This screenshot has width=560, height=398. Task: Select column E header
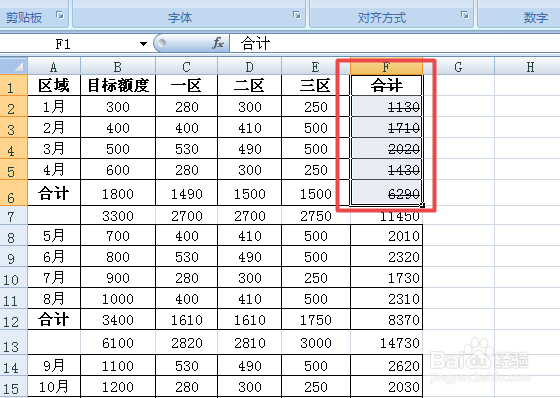coord(316,66)
